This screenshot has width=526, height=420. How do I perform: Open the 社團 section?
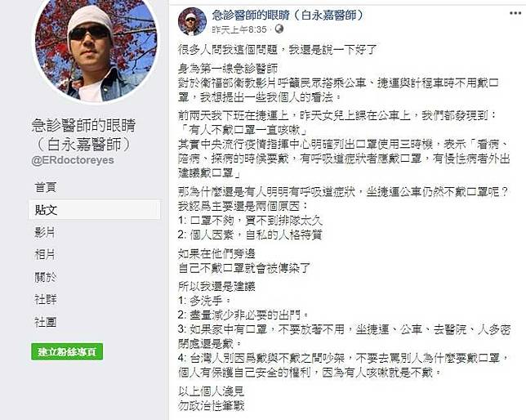click(x=45, y=322)
